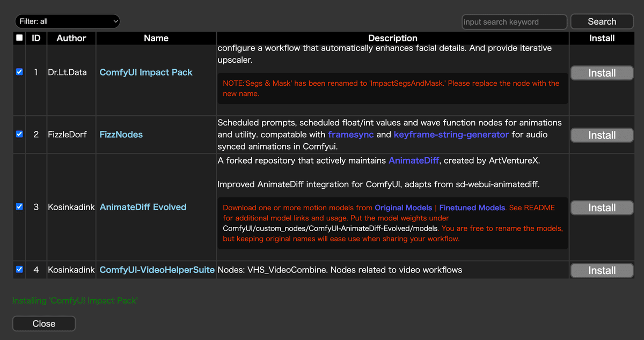Open the ComfyUI-VideoHelperSuite link
The image size is (644, 340).
(x=157, y=270)
